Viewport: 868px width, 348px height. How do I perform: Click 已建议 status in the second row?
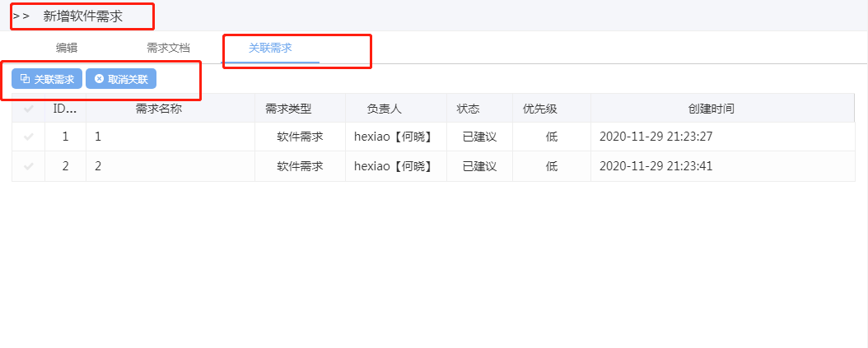[x=479, y=166]
